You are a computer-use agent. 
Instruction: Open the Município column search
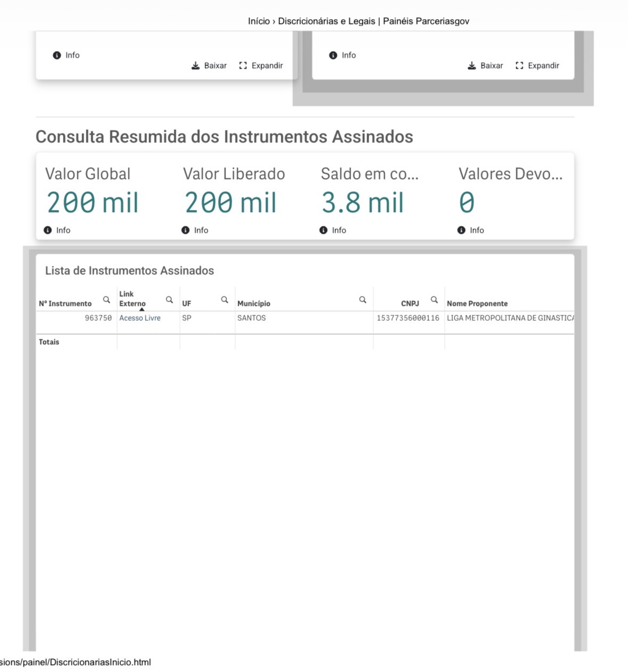coord(363,300)
